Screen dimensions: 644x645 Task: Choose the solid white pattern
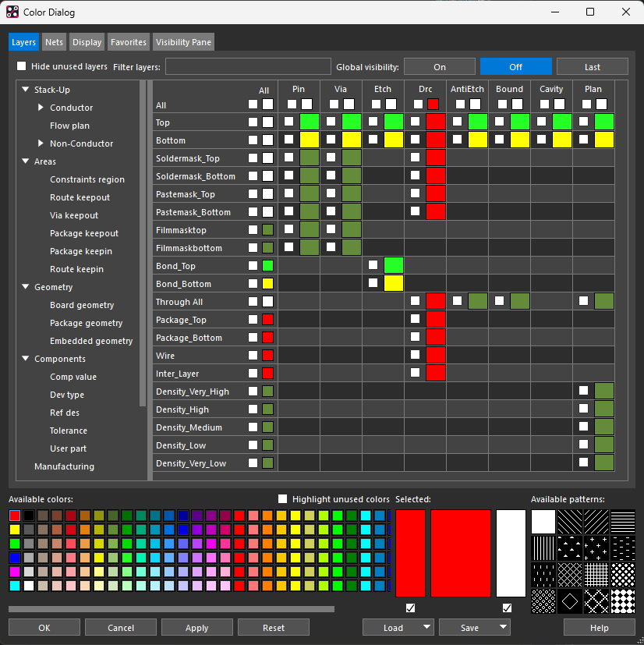[x=543, y=522]
